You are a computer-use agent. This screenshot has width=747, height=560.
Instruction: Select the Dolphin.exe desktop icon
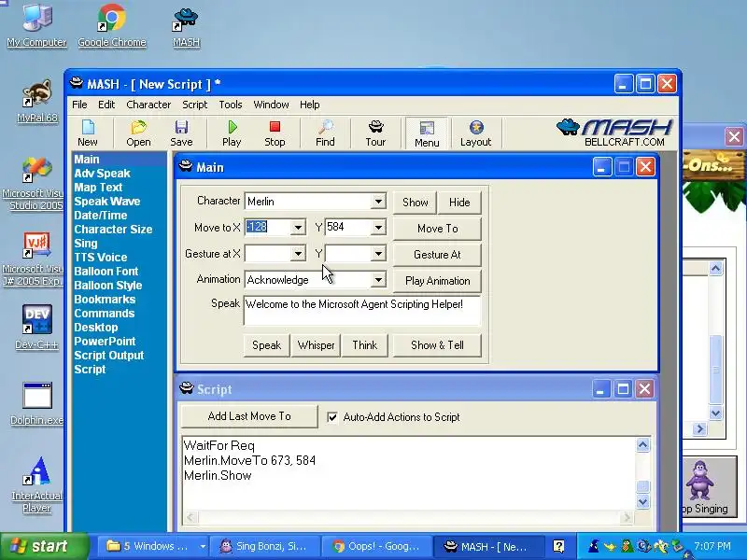36,403
